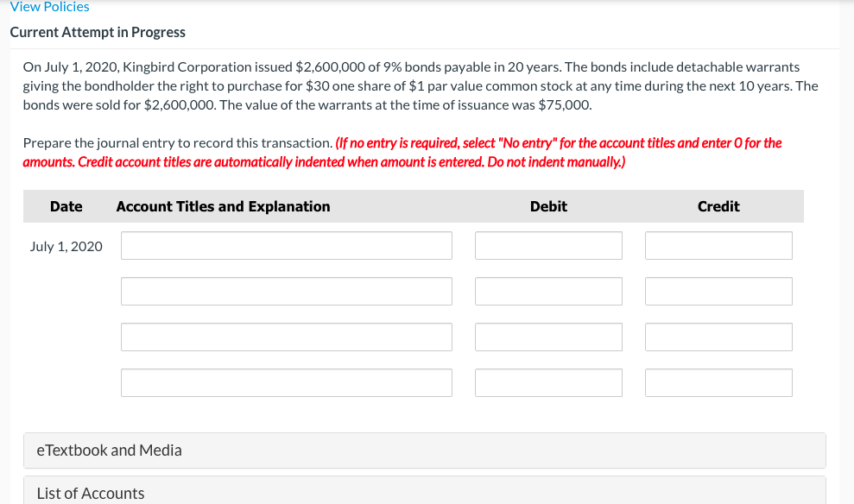Click the third Account Titles input field

click(287, 337)
